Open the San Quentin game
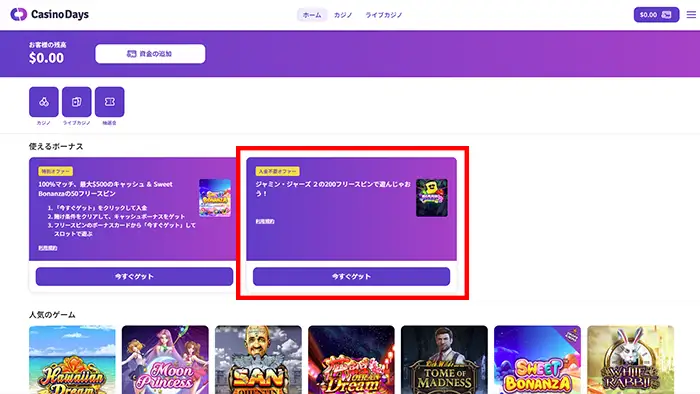 pyautogui.click(x=258, y=360)
